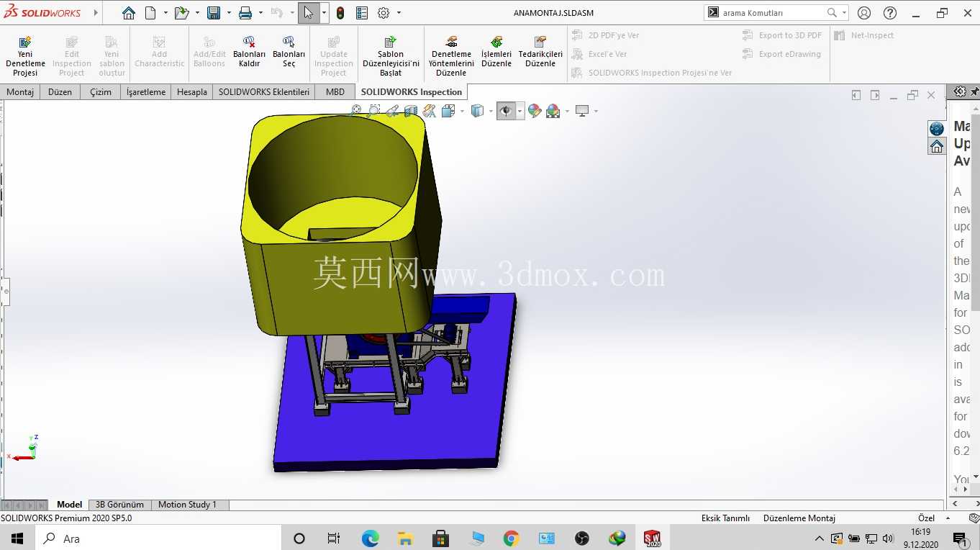Viewport: 980px width, 550px height.
Task: Expand the SOLIDWORKS menu arrow
Action: coord(96,13)
